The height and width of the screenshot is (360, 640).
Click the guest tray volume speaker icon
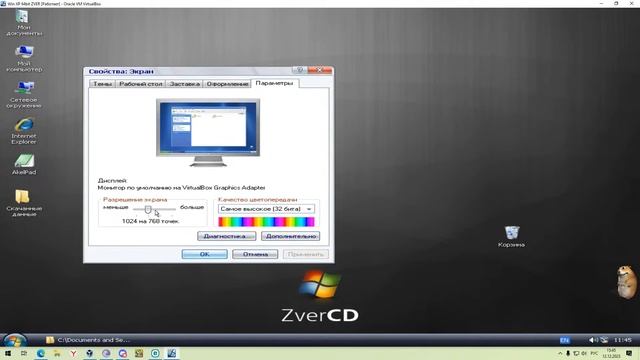593,340
